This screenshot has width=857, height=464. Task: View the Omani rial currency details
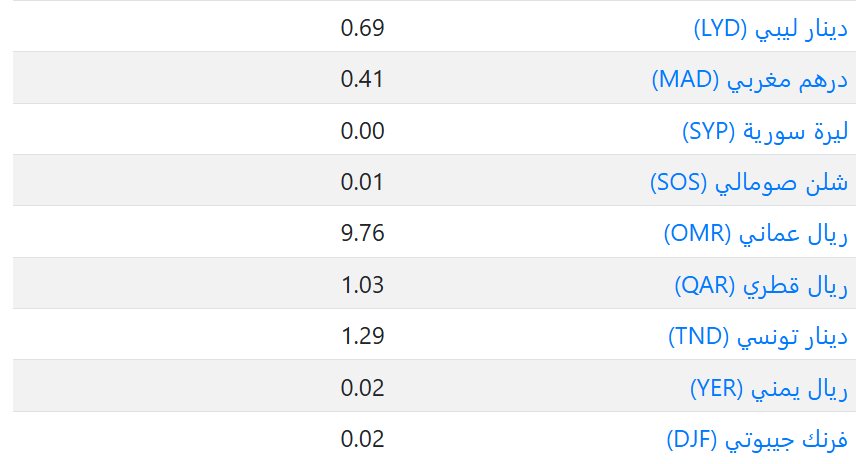click(756, 235)
